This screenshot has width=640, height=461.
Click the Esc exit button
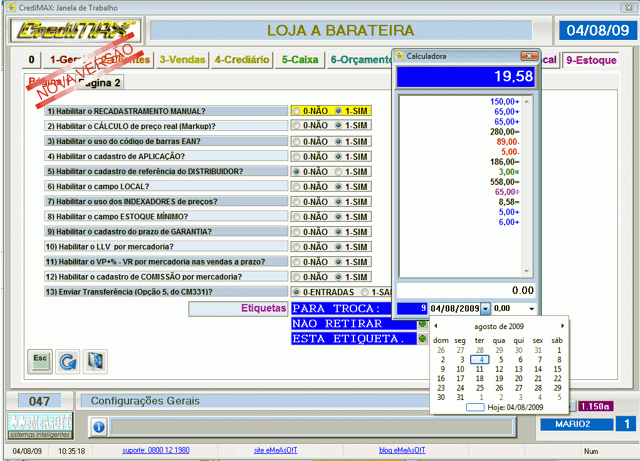[40, 360]
